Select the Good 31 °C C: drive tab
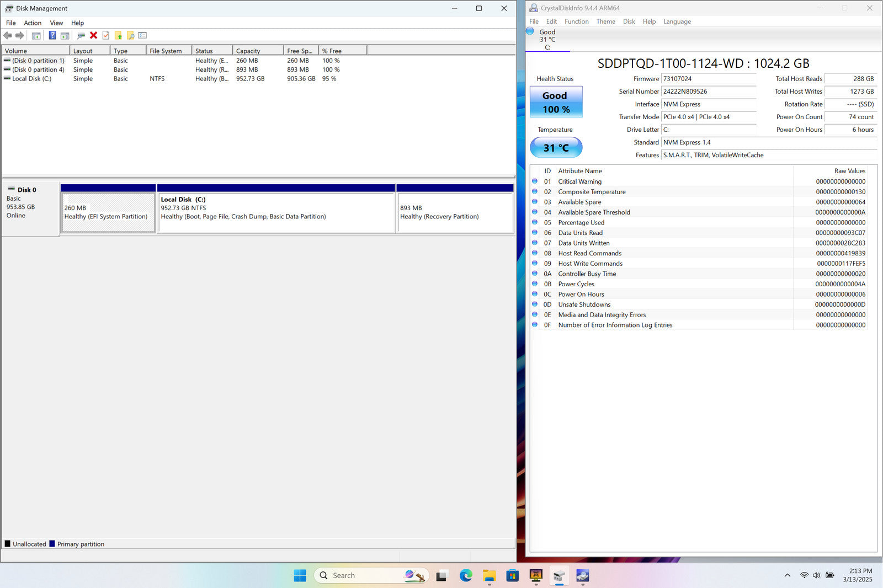Screen dimensions: 883x588 click(x=547, y=39)
